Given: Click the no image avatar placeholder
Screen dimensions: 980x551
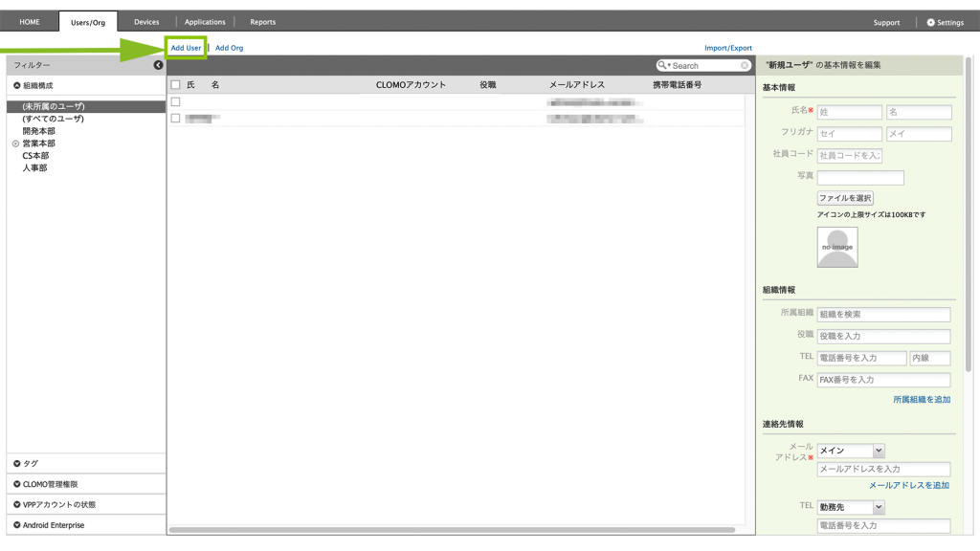Looking at the screenshot, I should point(837,248).
